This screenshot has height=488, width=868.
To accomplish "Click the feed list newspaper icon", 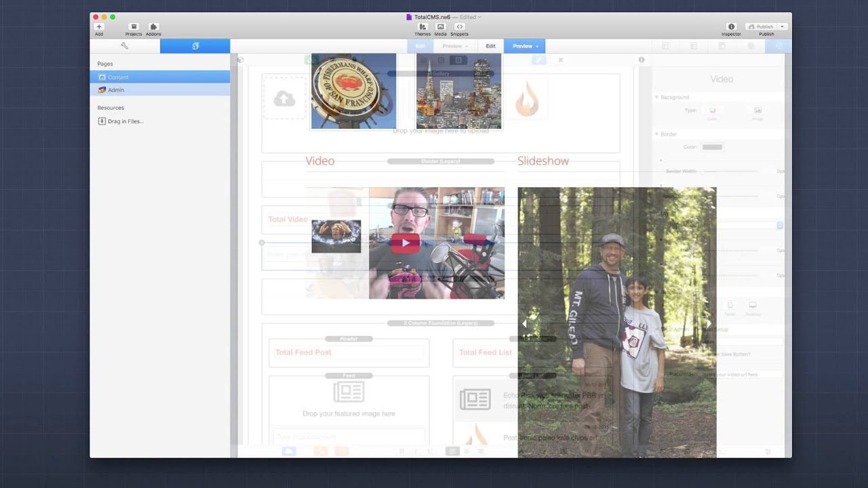I will point(475,399).
